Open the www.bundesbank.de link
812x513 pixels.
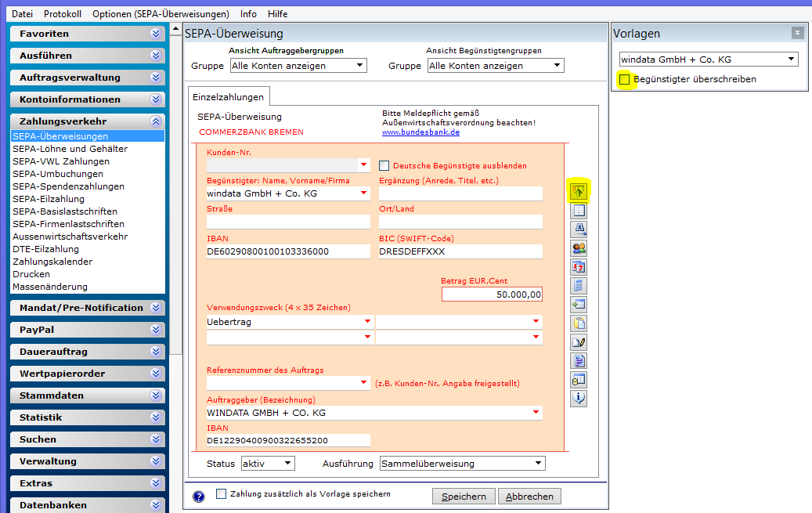420,132
